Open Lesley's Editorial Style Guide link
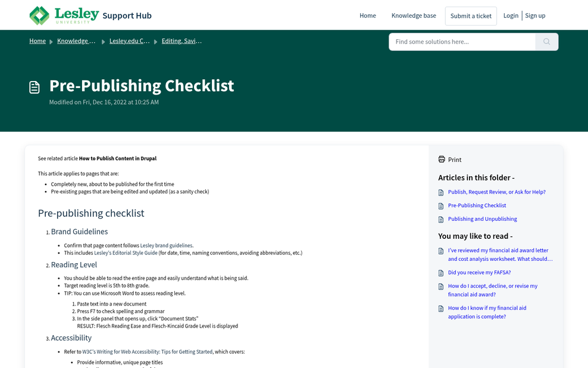Image resolution: width=588 pixels, height=368 pixels. click(x=126, y=253)
